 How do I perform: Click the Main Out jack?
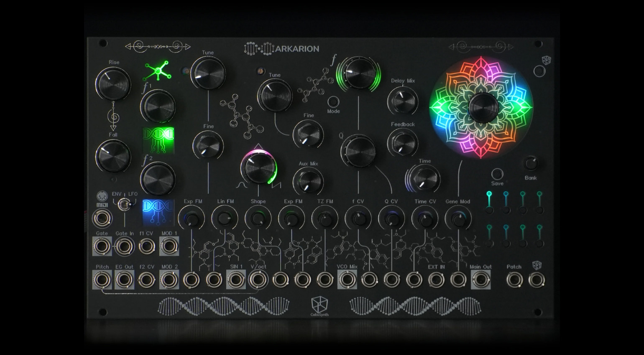[480, 280]
